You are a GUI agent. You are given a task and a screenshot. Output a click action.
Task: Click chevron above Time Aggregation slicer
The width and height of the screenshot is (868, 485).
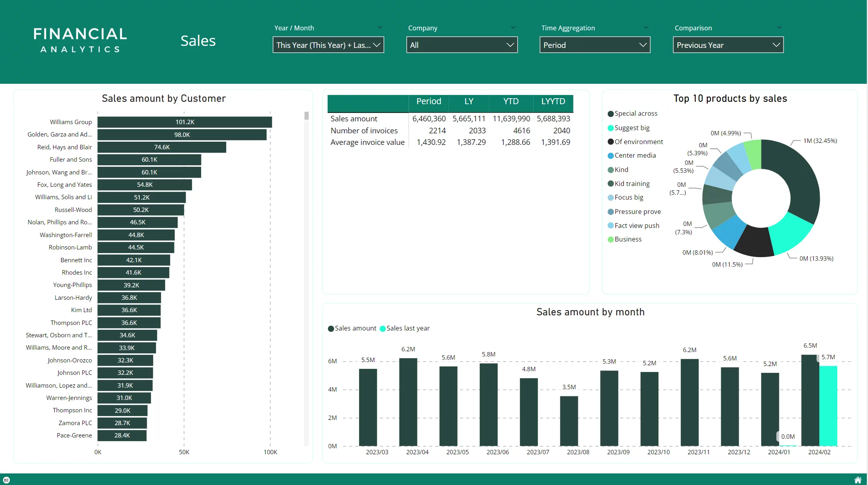(646, 28)
